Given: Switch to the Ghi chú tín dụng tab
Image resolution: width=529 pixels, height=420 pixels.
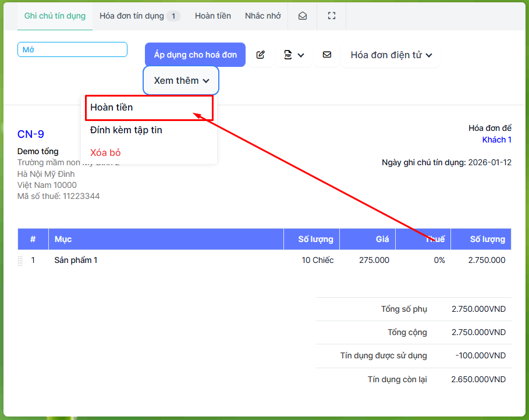Looking at the screenshot, I should point(55,16).
